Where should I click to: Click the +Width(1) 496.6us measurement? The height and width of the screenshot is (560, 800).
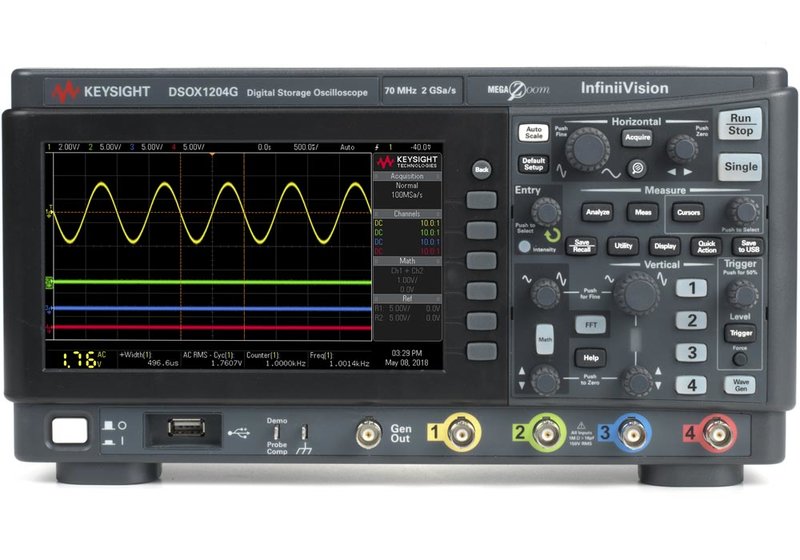tap(149, 359)
